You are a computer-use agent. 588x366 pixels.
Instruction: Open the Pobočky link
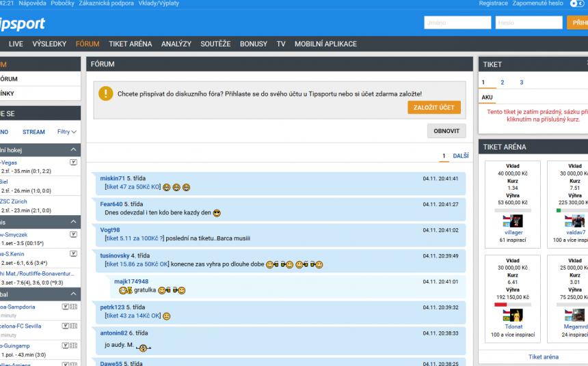click(62, 3)
